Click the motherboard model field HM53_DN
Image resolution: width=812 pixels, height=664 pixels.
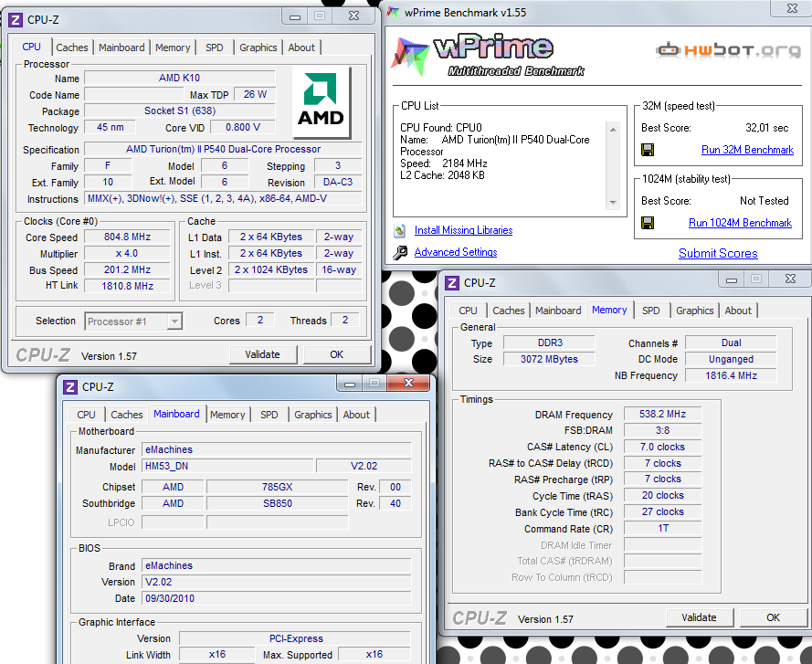227,466
